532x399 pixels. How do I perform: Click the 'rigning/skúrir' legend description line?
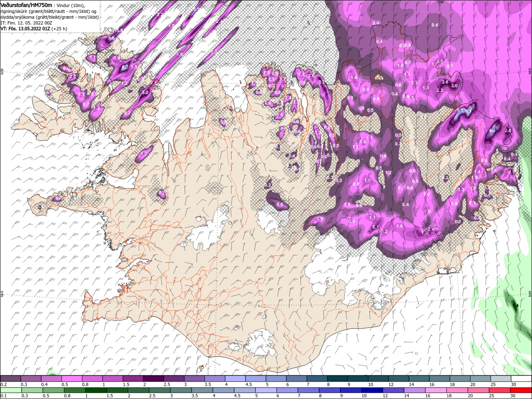48,11
